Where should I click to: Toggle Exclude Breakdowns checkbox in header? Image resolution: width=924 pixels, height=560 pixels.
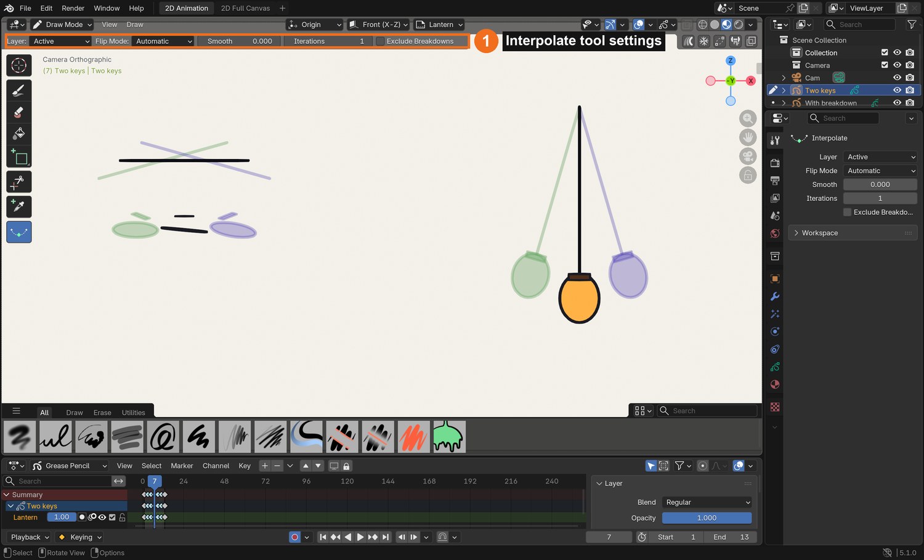click(380, 41)
